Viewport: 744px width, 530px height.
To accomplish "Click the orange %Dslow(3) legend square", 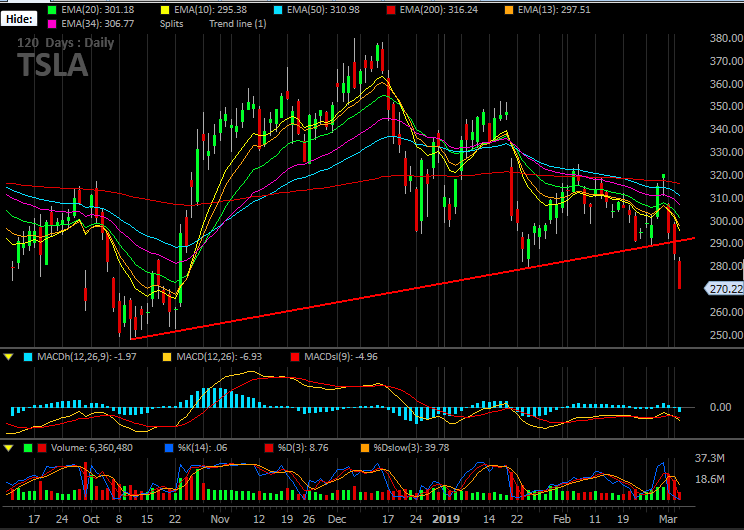I will [365, 447].
